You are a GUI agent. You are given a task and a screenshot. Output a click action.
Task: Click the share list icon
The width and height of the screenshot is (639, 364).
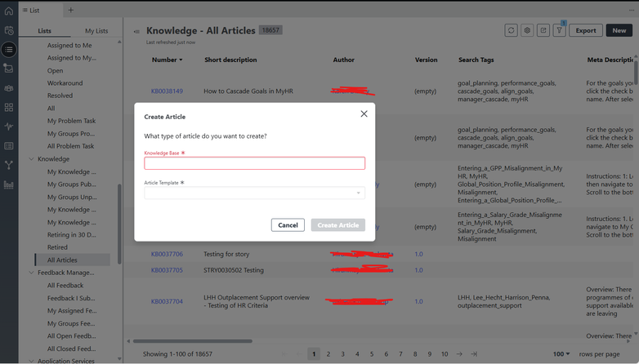543,30
